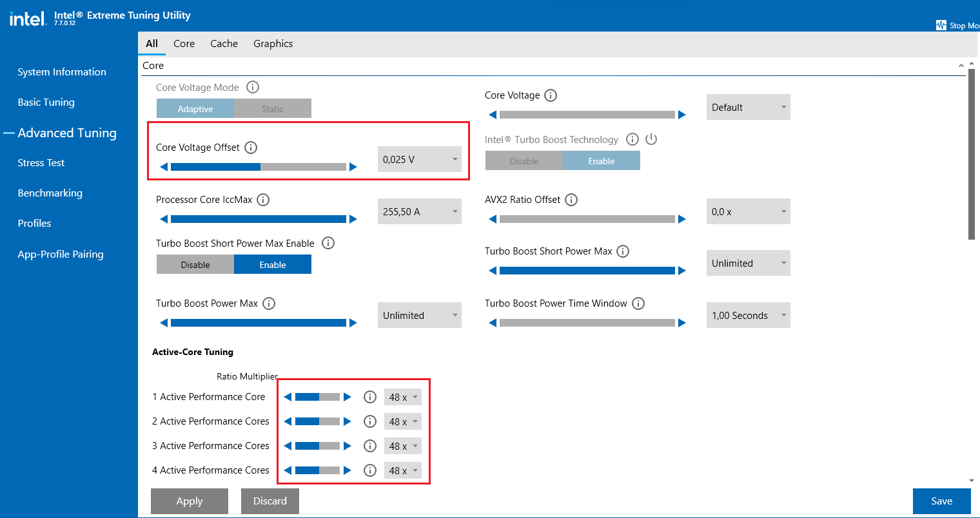The width and height of the screenshot is (980, 518).
Task: Disable Turbo Boost Short Power Max
Action: click(195, 265)
